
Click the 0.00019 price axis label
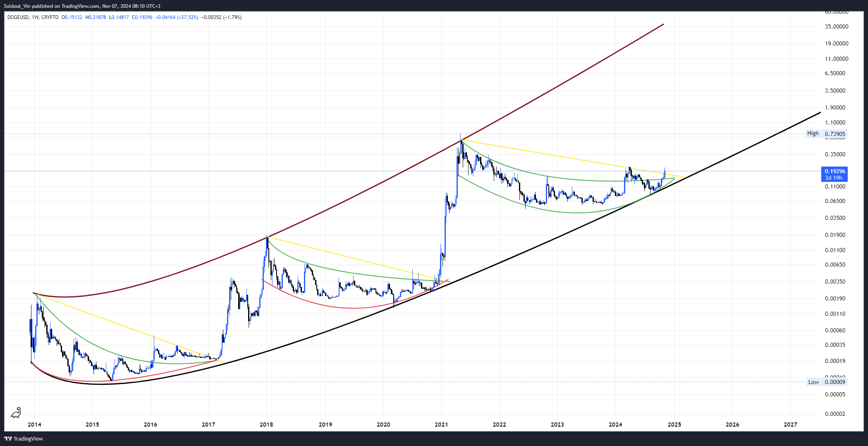(x=835, y=361)
